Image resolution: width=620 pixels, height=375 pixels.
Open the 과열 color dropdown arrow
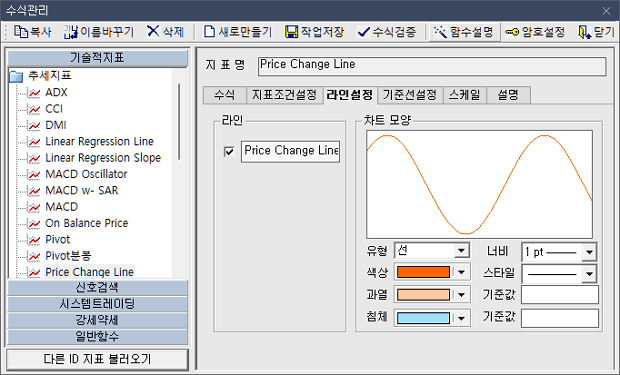461,295
